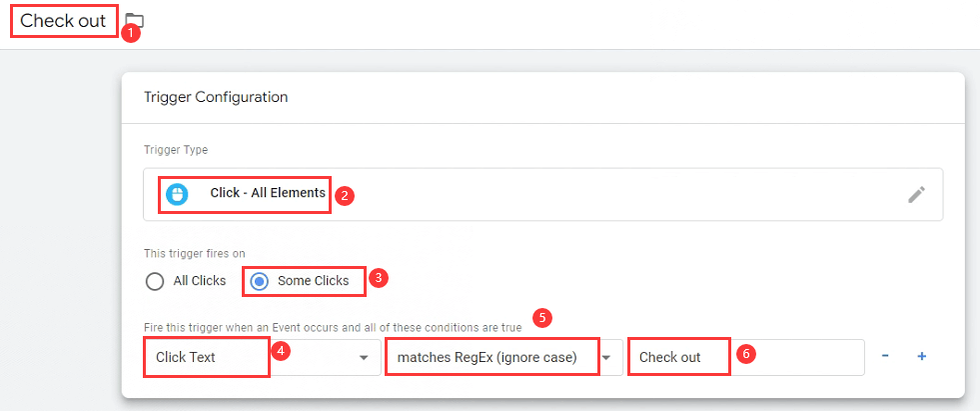Click the red badge numbered 3
The height and width of the screenshot is (411, 980).
tap(379, 278)
